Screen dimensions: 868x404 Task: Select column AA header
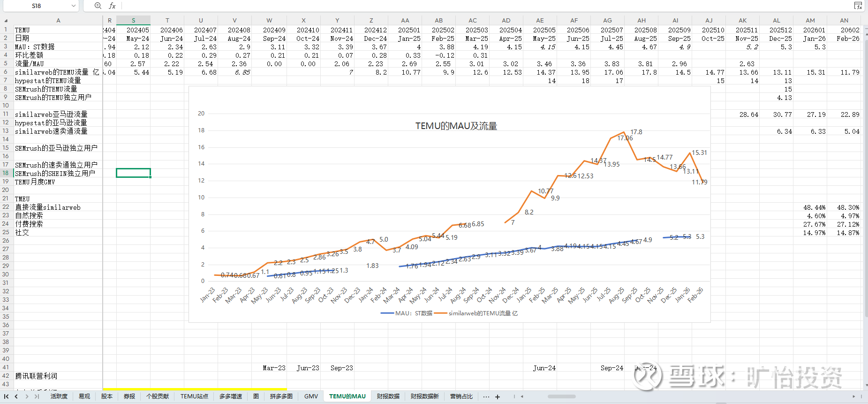(x=405, y=21)
